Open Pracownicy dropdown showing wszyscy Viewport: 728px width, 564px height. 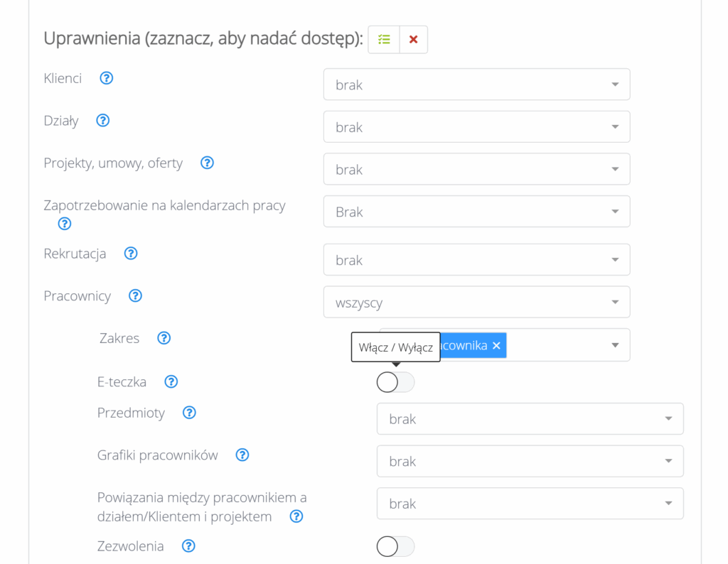pos(476,303)
